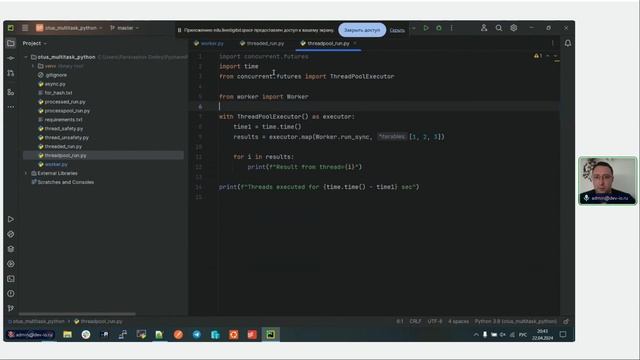Open the Notifications bell icon
Image resolution: width=640 pixels, height=360 pixels.
point(568,43)
